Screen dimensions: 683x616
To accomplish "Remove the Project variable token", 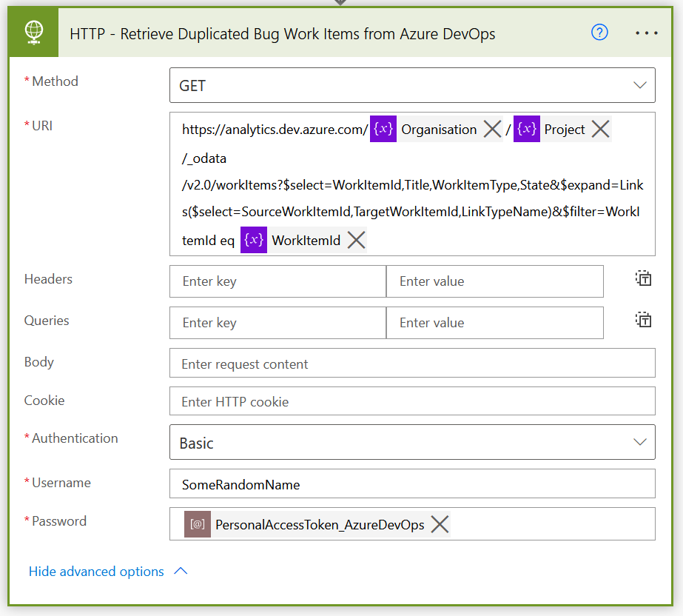I will pyautogui.click(x=600, y=130).
